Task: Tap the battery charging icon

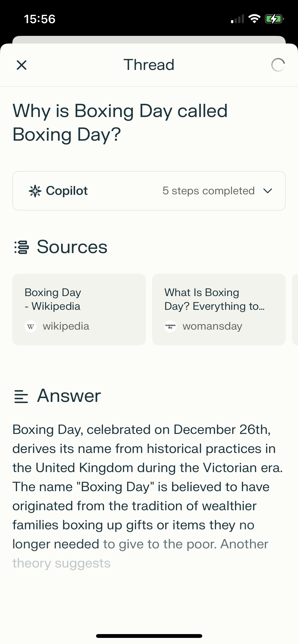Action: (x=274, y=19)
